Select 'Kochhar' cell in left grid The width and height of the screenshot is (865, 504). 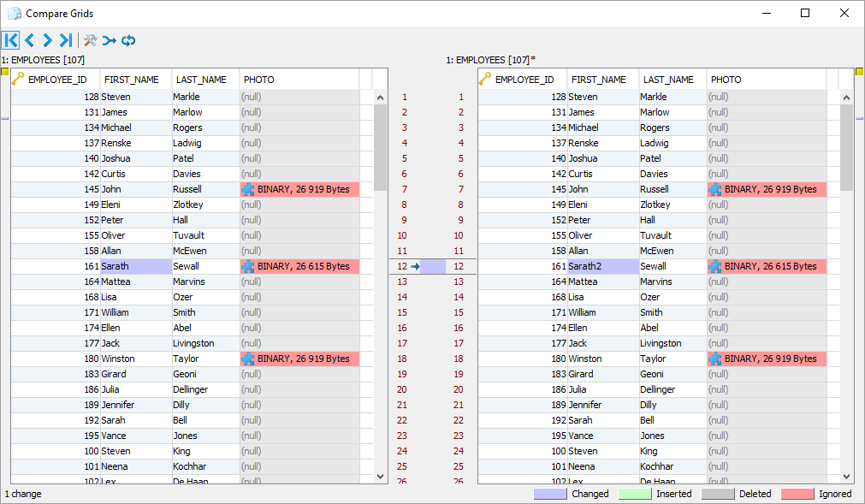(205, 466)
